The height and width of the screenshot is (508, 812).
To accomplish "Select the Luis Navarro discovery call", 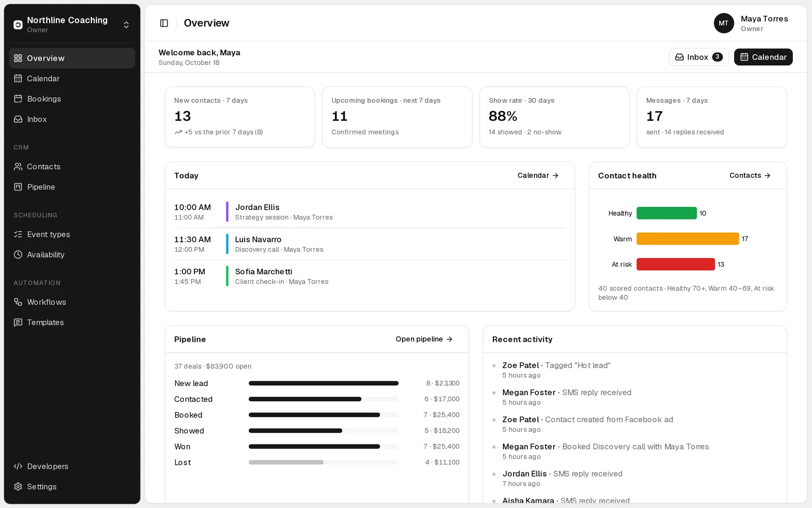I will coord(369,244).
